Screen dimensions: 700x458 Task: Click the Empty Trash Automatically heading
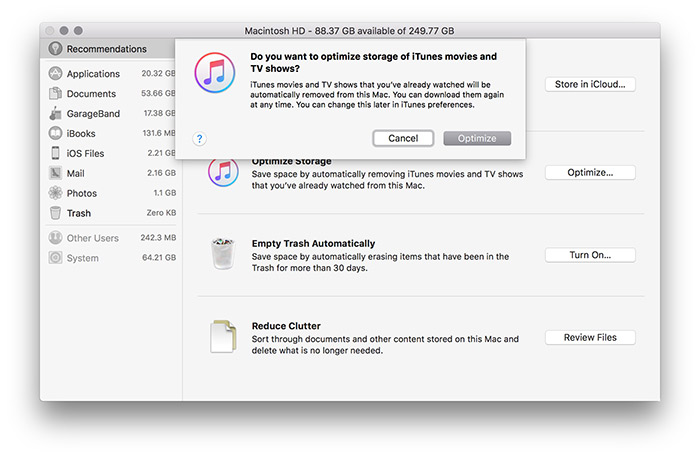click(313, 243)
